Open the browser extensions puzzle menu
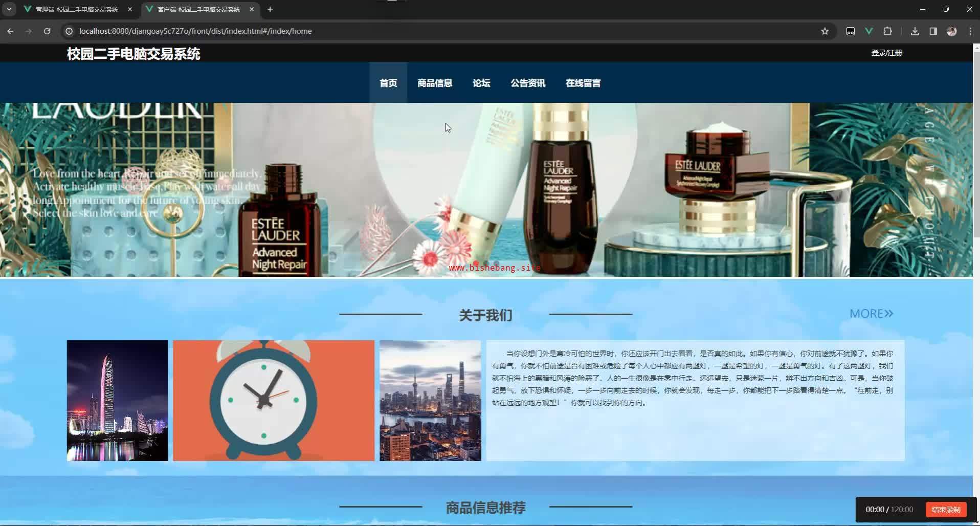Image resolution: width=980 pixels, height=526 pixels. [887, 31]
